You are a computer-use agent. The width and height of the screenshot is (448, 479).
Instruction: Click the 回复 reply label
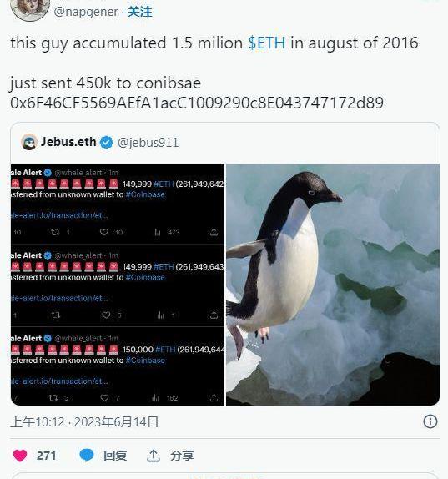point(115,456)
